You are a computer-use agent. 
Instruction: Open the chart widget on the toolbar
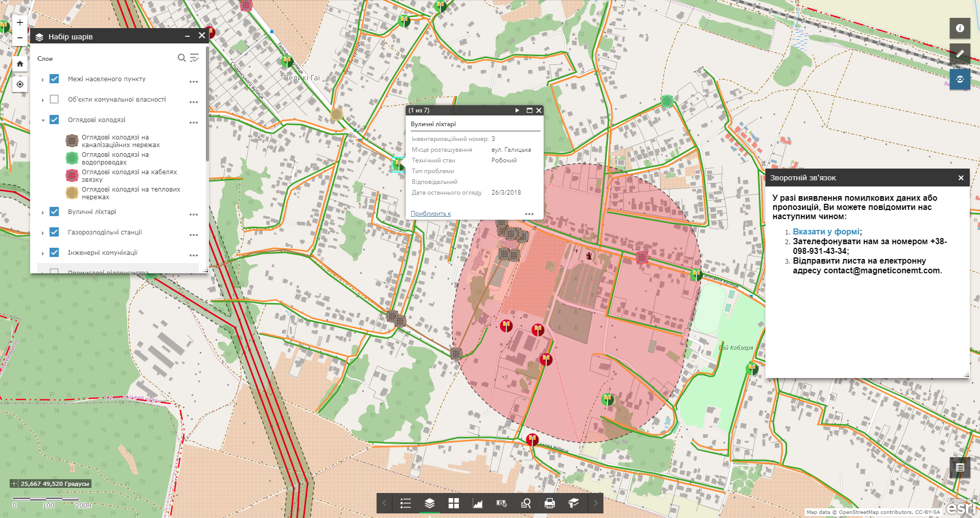(x=477, y=503)
